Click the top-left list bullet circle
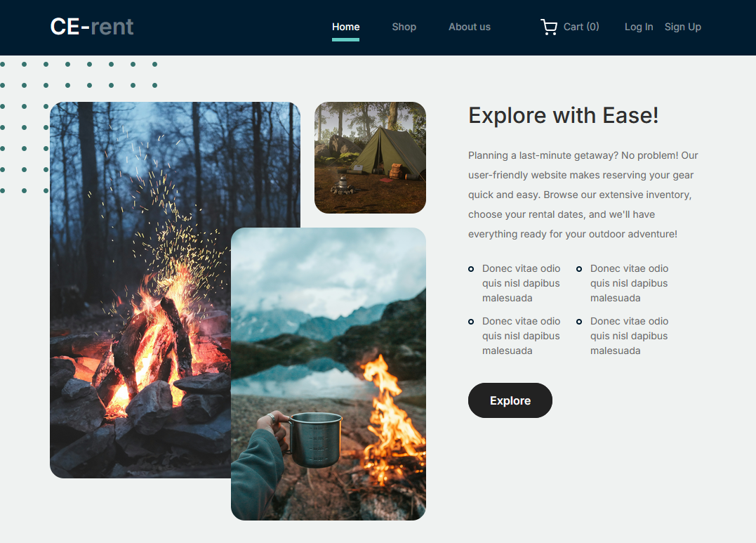This screenshot has width=756, height=543. tap(471, 269)
